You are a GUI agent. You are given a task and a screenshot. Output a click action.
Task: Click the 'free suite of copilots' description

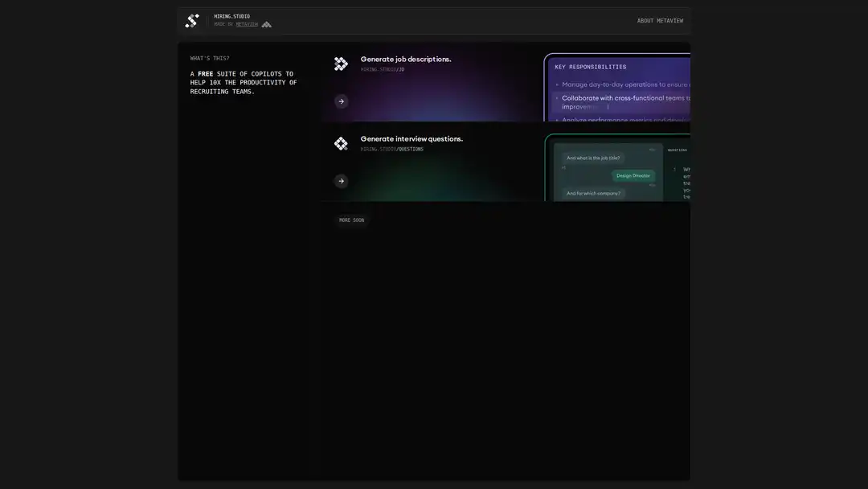(x=244, y=83)
